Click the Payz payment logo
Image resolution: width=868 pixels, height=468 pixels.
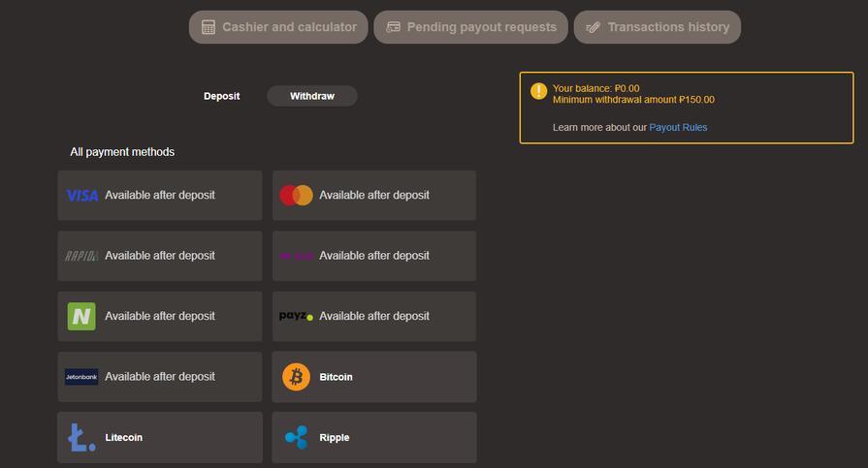click(x=296, y=316)
